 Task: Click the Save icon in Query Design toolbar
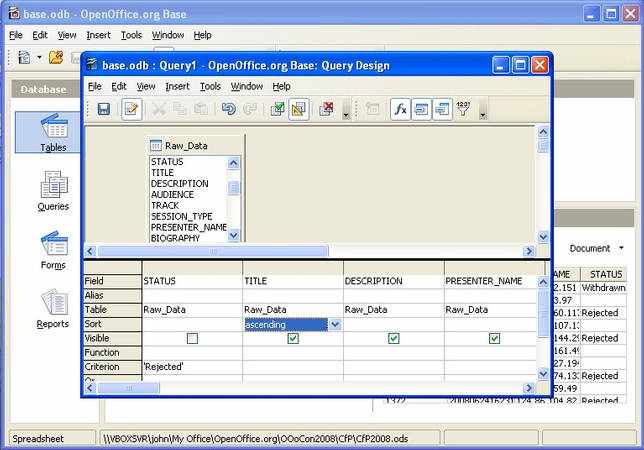[x=104, y=109]
